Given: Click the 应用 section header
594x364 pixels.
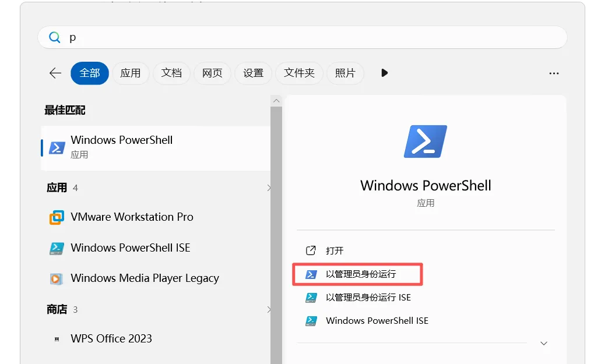Looking at the screenshot, I should click(57, 188).
